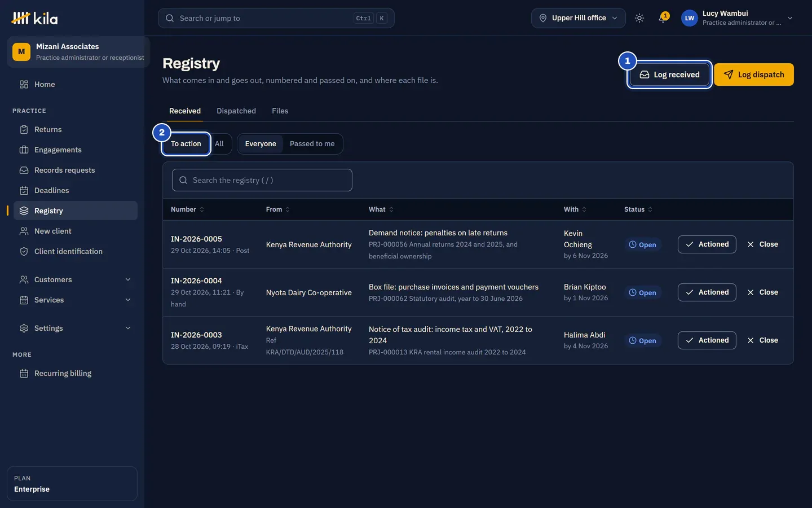
Task: Select the Passed to me filter
Action: click(x=312, y=144)
